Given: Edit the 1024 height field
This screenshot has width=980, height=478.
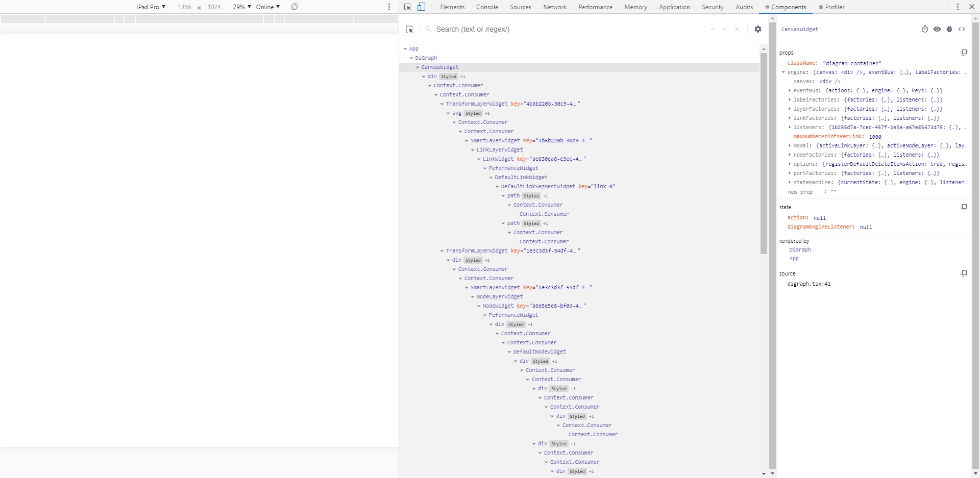Looking at the screenshot, I should click(x=214, y=7).
